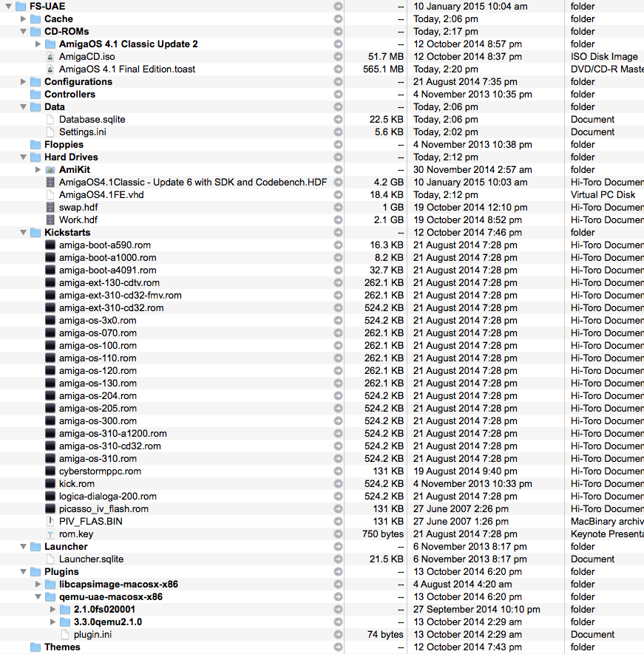Click the AmiKit folder icon
Viewport: 644px width, 654px height.
50,169
